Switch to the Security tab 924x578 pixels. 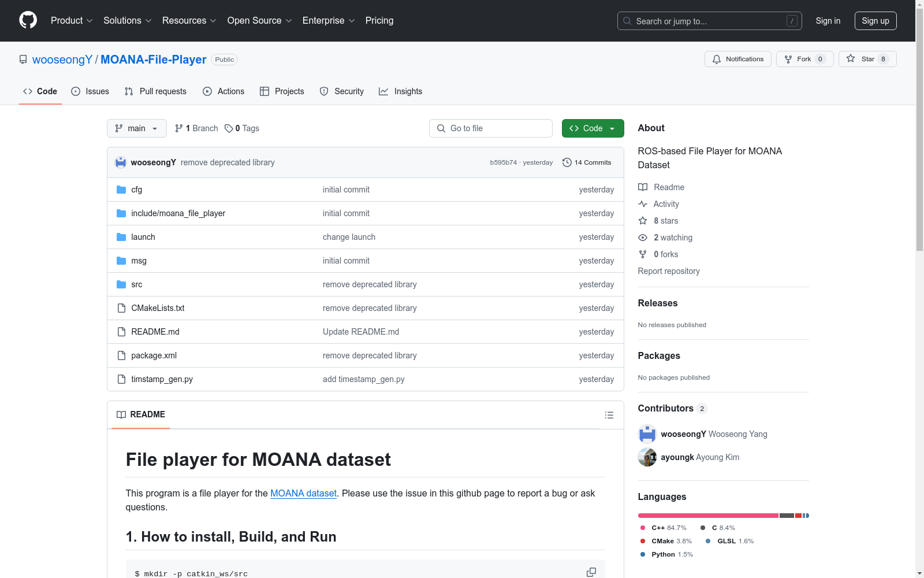pos(342,91)
